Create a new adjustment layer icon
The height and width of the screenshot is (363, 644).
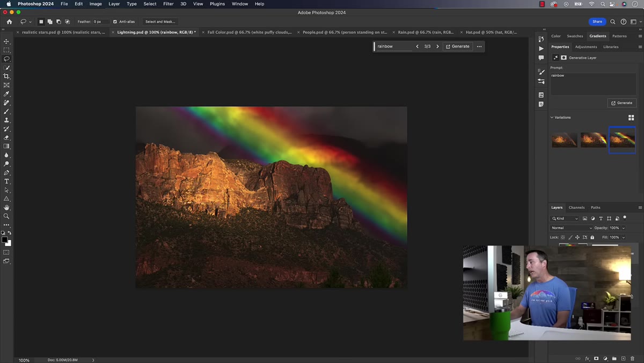click(x=605, y=358)
